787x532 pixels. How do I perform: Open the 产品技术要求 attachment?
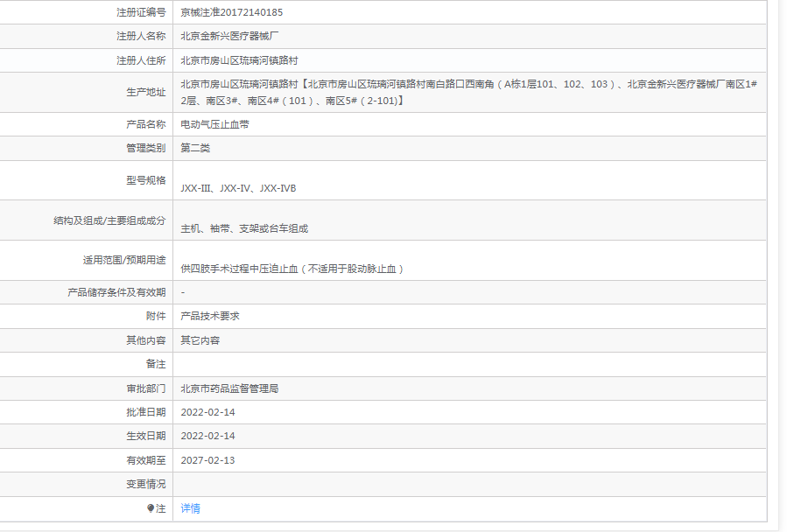(210, 316)
